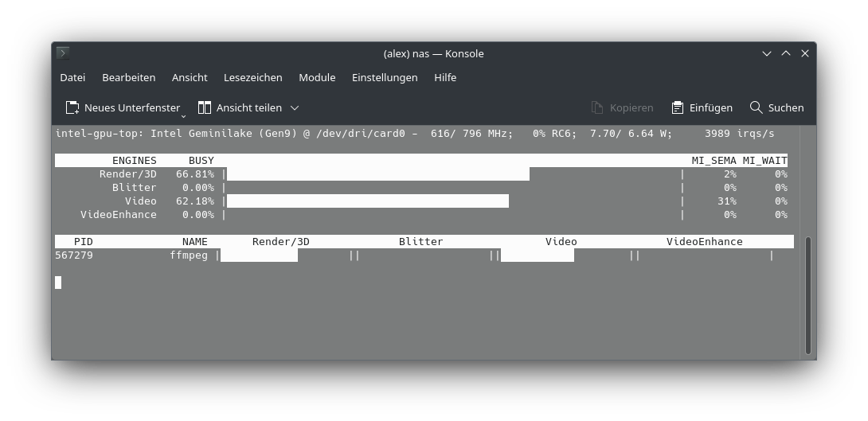Open search with the Suchen magnifier button
Image resolution: width=868 pixels, height=421 pixels.
(776, 107)
